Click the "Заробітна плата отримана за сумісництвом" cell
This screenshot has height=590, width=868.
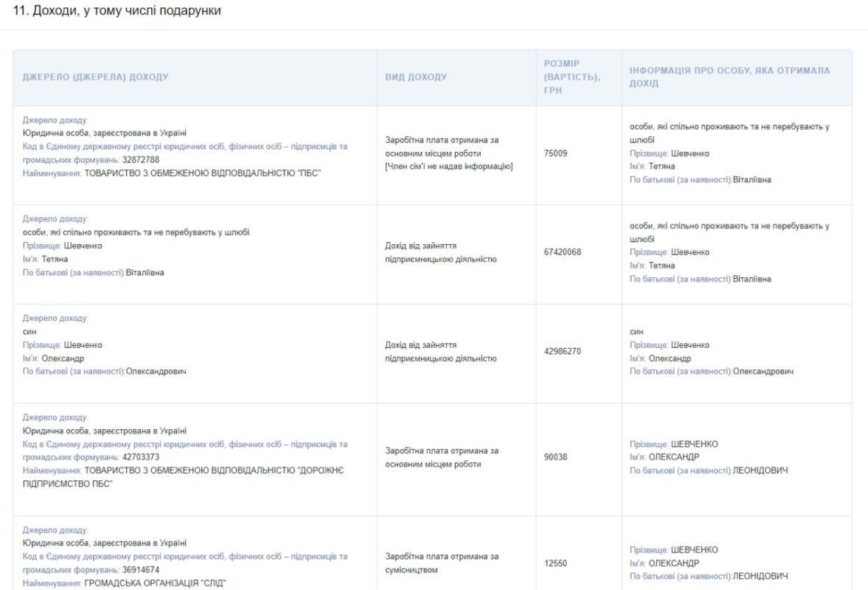(x=442, y=562)
